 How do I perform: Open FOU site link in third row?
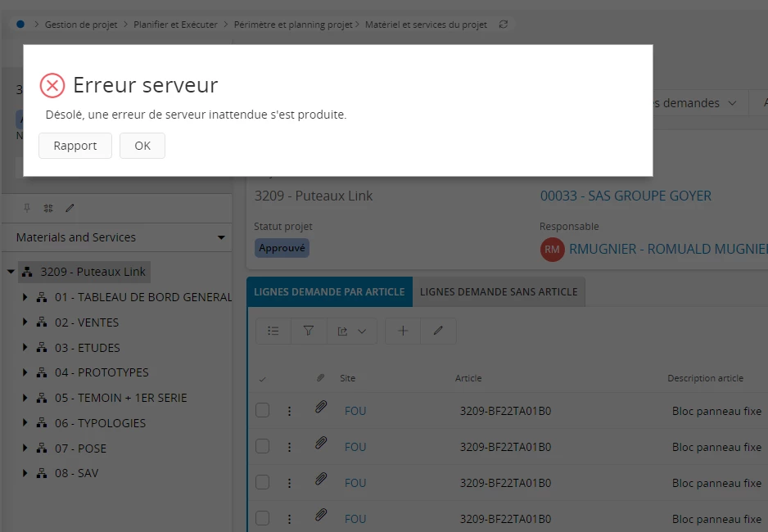point(355,483)
